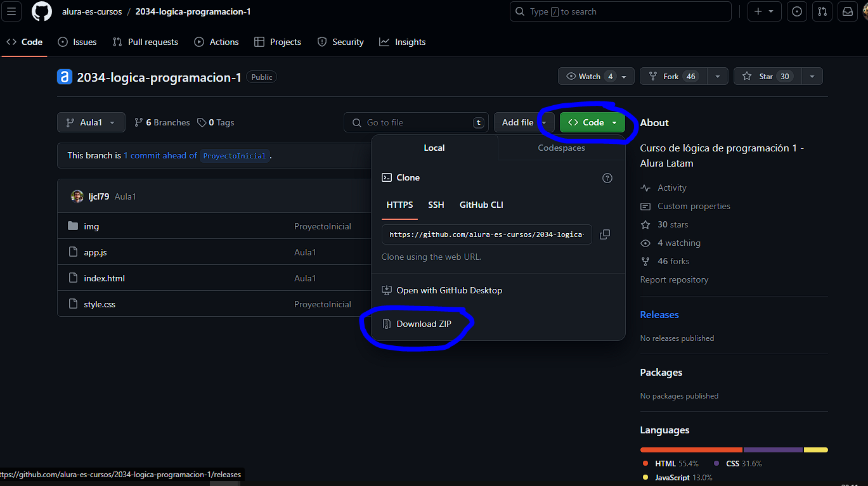Select the GitHub CLI clone option
This screenshot has height=486, width=868.
[481, 205]
